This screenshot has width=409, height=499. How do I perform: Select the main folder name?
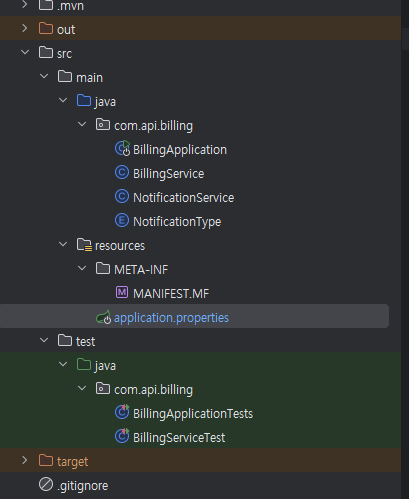click(89, 78)
